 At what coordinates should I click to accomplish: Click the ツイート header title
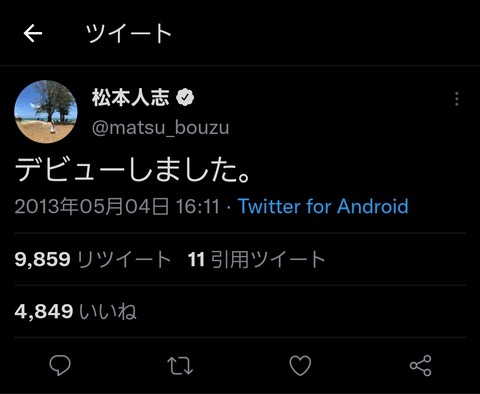[128, 33]
